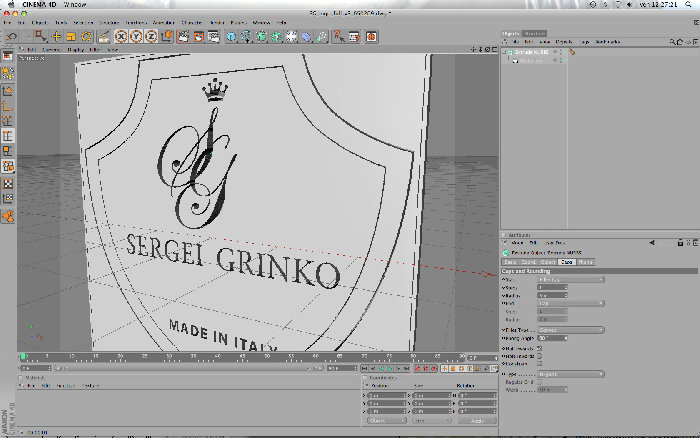Switch to the Object attribute tab
This screenshot has height=438, width=700.
(547, 262)
